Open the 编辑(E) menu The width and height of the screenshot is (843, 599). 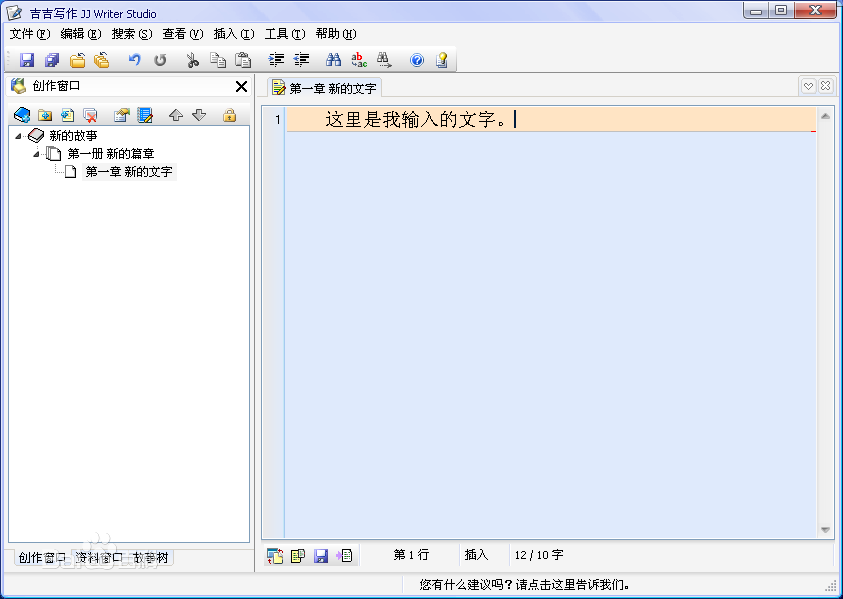[81, 34]
